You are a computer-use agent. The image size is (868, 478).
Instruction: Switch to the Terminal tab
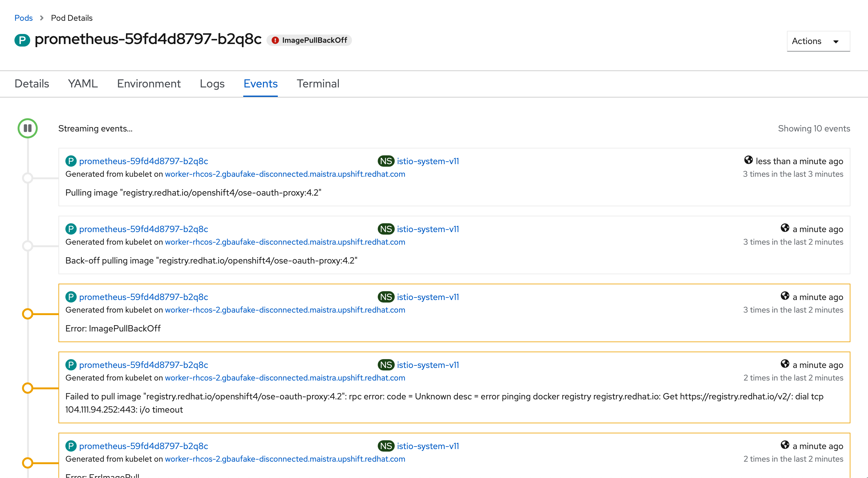point(318,84)
